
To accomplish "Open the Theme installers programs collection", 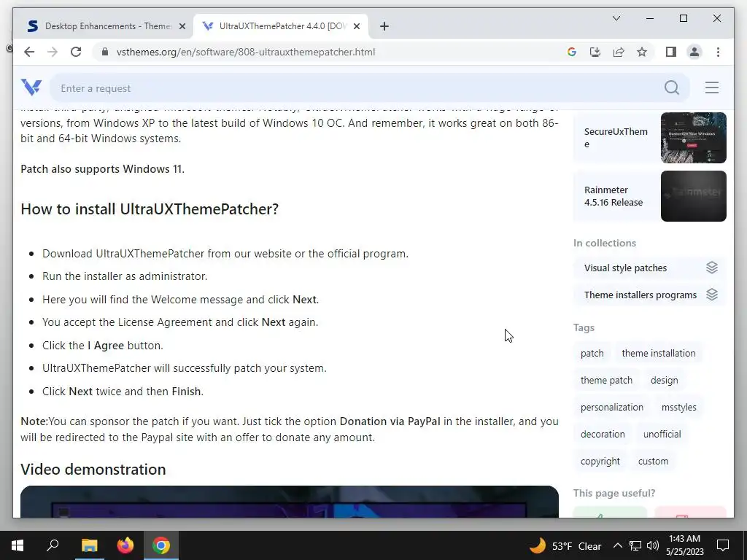I will click(x=650, y=295).
